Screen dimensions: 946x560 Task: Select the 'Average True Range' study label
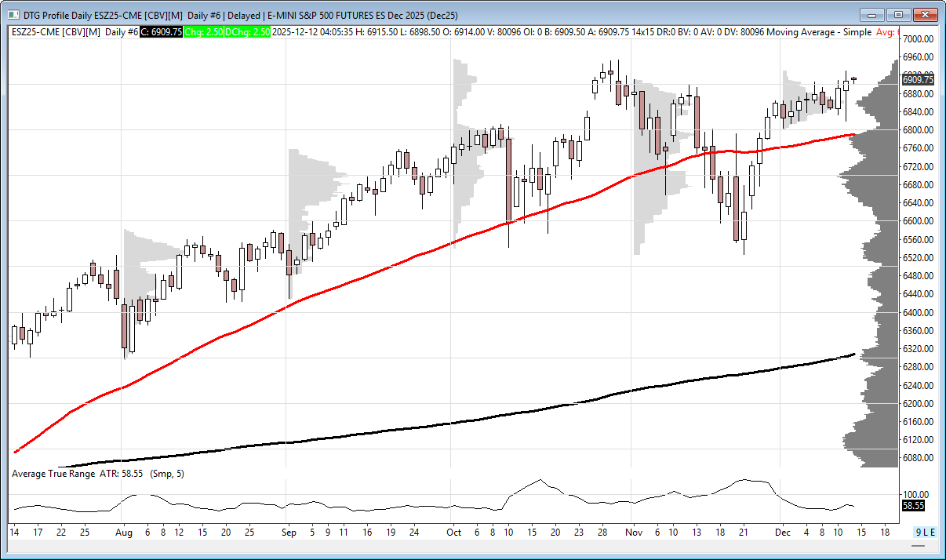(53, 474)
